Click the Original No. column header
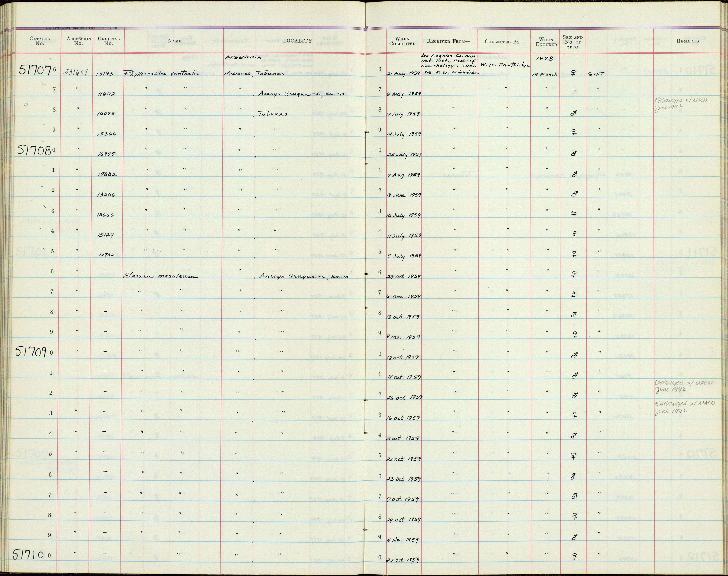728x576 pixels. coord(109,41)
